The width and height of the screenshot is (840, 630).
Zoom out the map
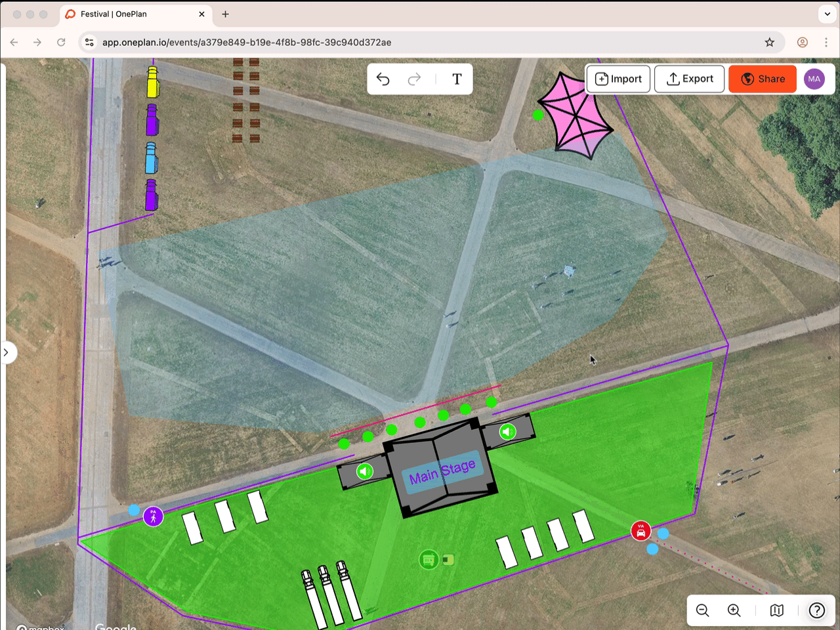pos(702,610)
